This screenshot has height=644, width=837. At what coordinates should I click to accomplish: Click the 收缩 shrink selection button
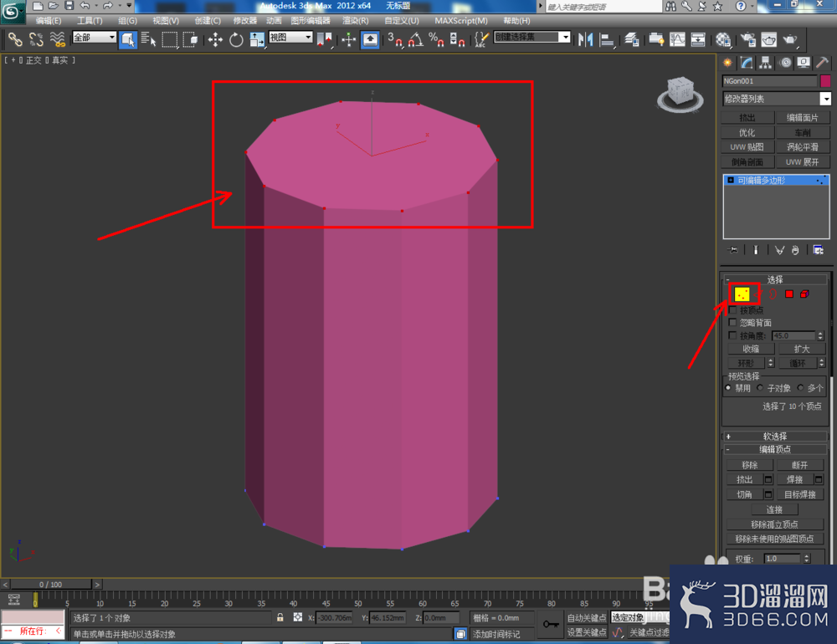[x=751, y=349]
